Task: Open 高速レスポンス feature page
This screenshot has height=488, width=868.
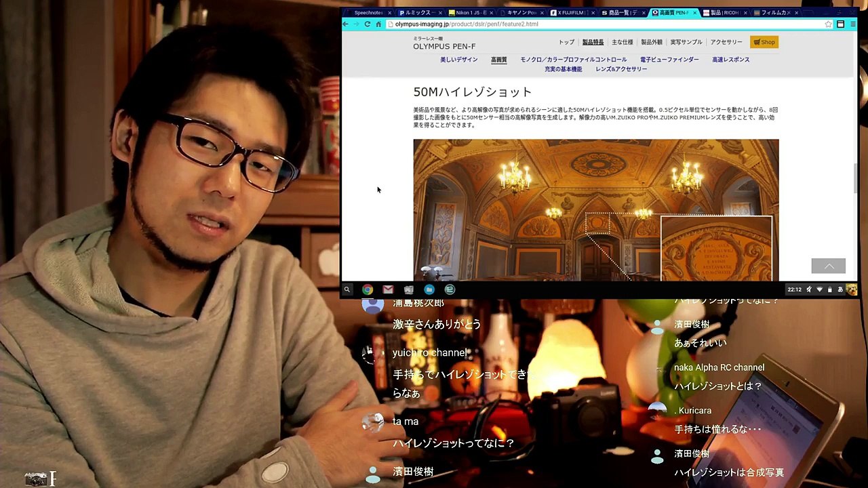Action: tap(731, 60)
